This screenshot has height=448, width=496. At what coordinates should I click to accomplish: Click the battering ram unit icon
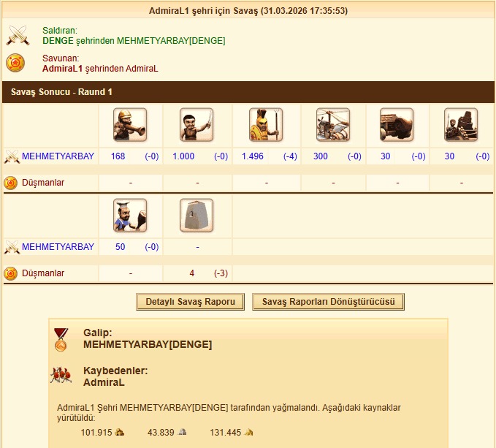(x=397, y=125)
